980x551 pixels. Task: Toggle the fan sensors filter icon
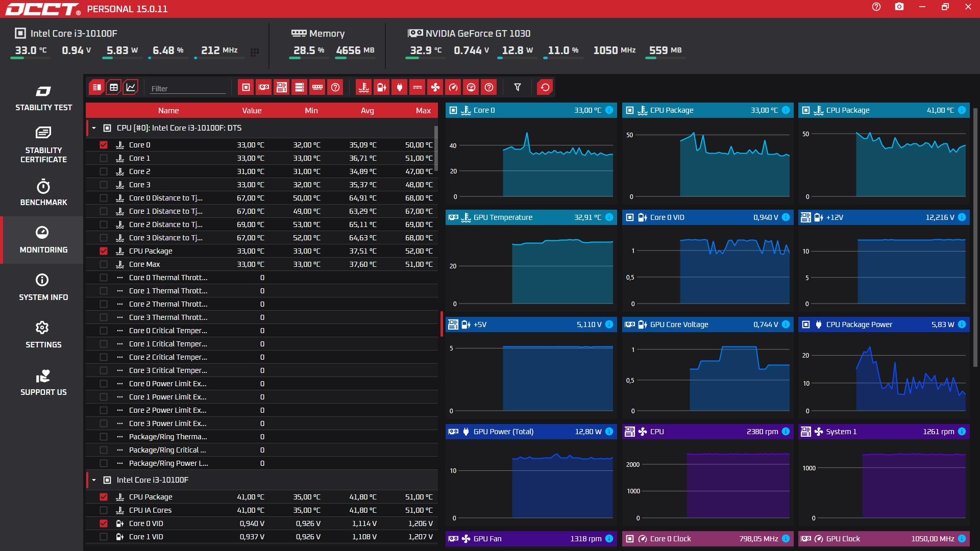point(435,88)
